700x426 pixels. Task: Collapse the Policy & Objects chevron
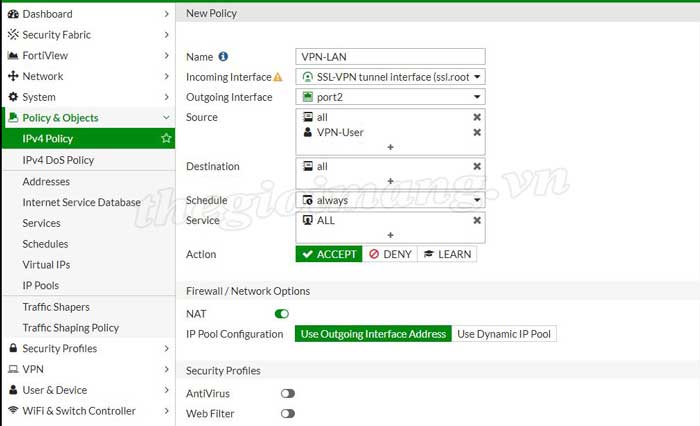pyautogui.click(x=166, y=117)
